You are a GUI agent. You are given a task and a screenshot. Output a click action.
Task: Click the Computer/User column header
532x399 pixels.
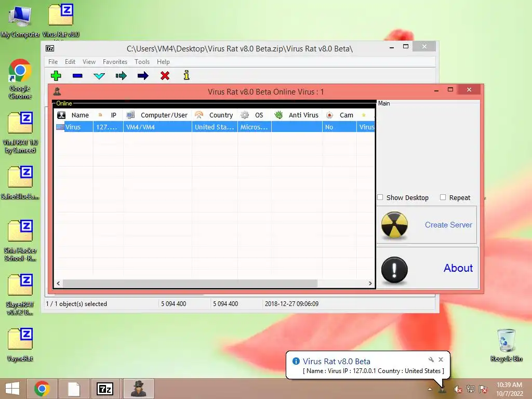157,115
